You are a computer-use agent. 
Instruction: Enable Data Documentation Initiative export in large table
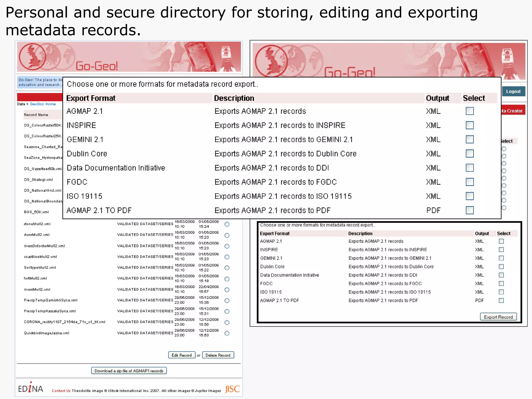(x=470, y=168)
